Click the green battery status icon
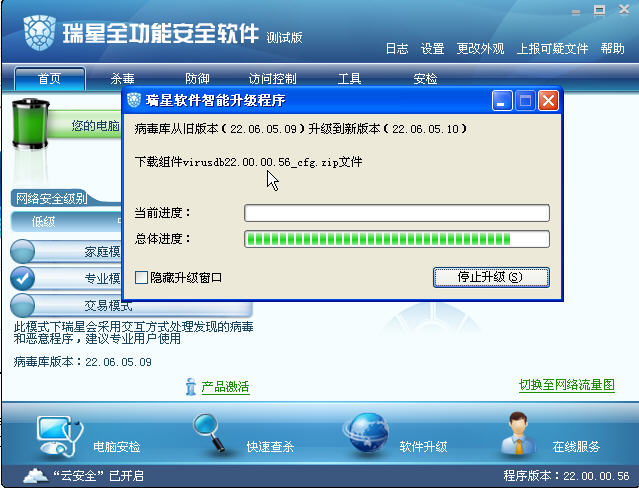Screen dimensions: 639x488 coord(31,124)
